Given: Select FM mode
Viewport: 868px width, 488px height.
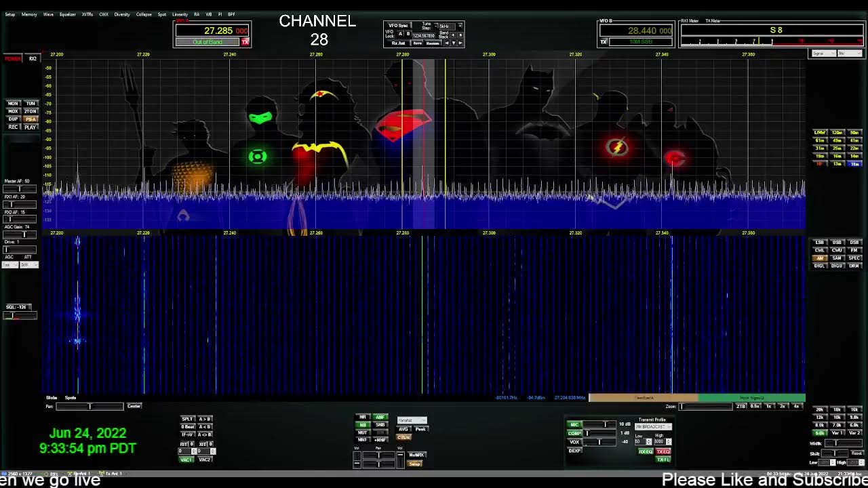Looking at the screenshot, I should click(854, 250).
